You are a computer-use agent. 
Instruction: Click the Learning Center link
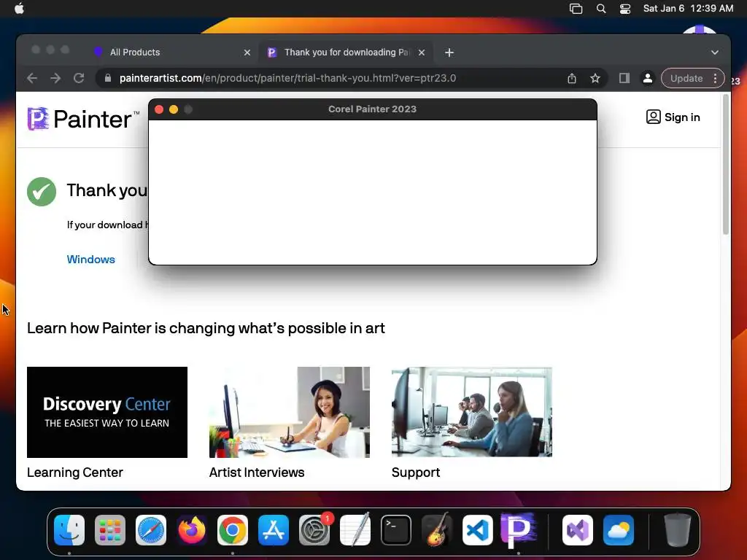(75, 472)
